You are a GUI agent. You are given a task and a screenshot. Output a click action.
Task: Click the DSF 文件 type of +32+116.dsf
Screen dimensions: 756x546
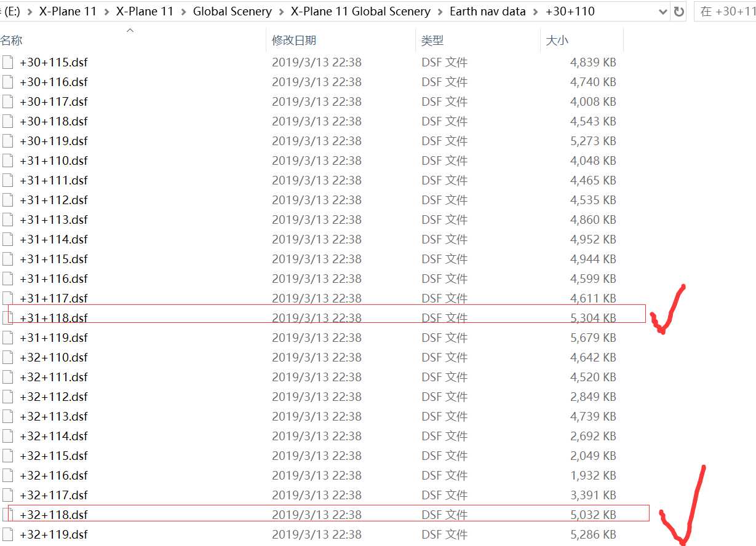pyautogui.click(x=445, y=475)
